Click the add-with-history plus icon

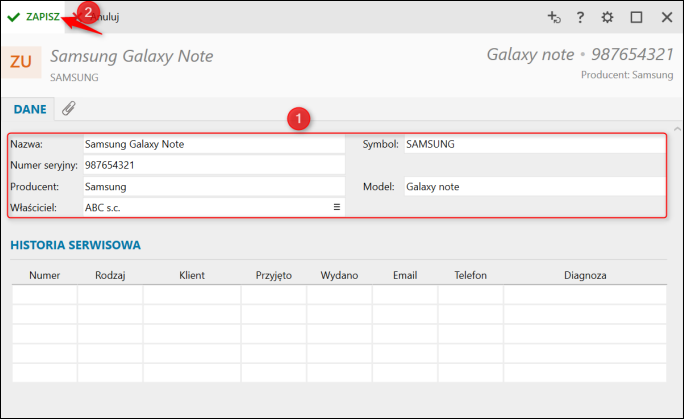pyautogui.click(x=554, y=17)
